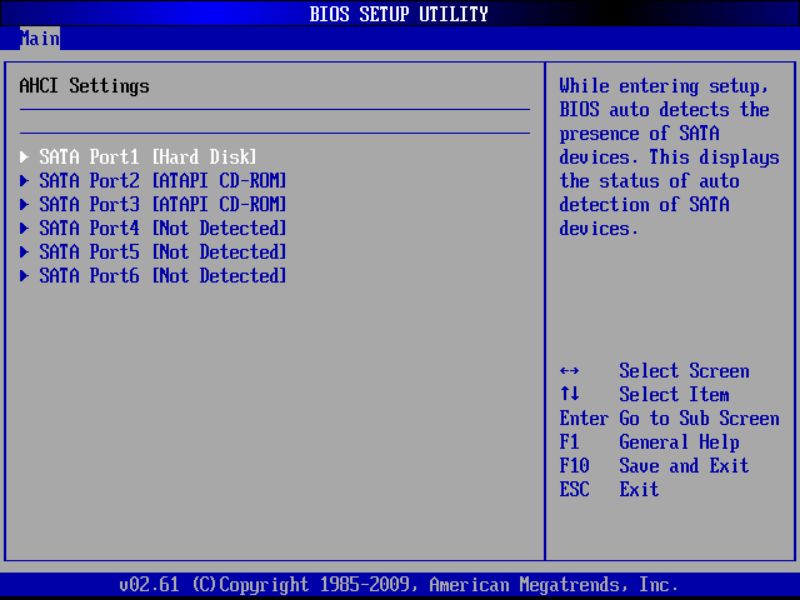Click the "Select Item" help text
The width and height of the screenshot is (800, 600).
[674, 394]
